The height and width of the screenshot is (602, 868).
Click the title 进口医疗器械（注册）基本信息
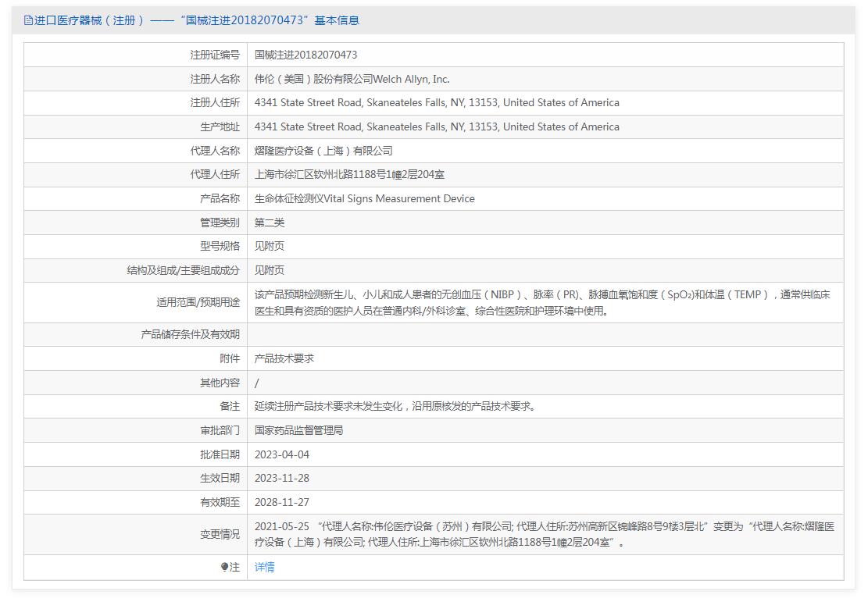tap(197, 20)
